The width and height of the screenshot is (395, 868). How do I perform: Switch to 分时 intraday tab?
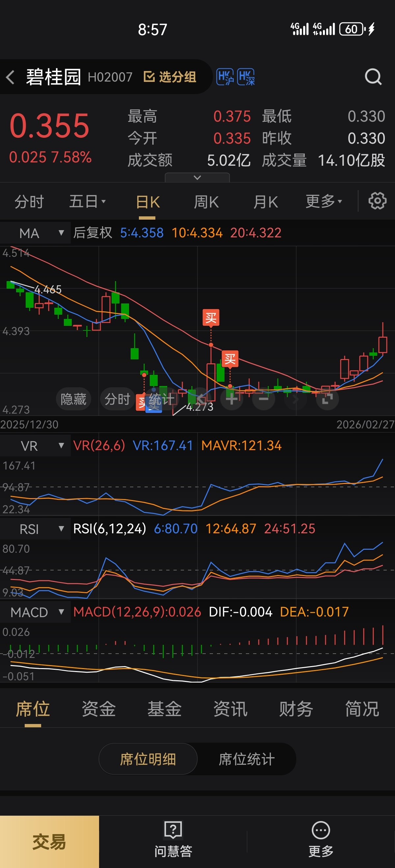click(29, 202)
